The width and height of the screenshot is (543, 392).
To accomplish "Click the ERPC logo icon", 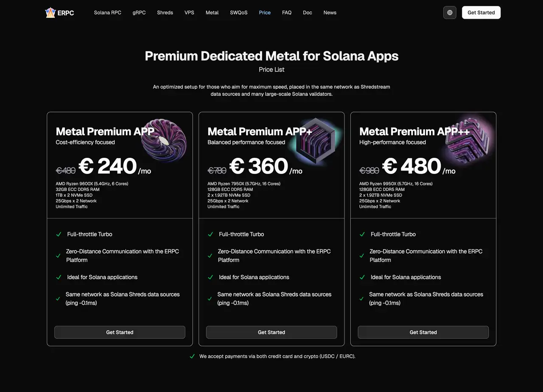I will pyautogui.click(x=50, y=13).
